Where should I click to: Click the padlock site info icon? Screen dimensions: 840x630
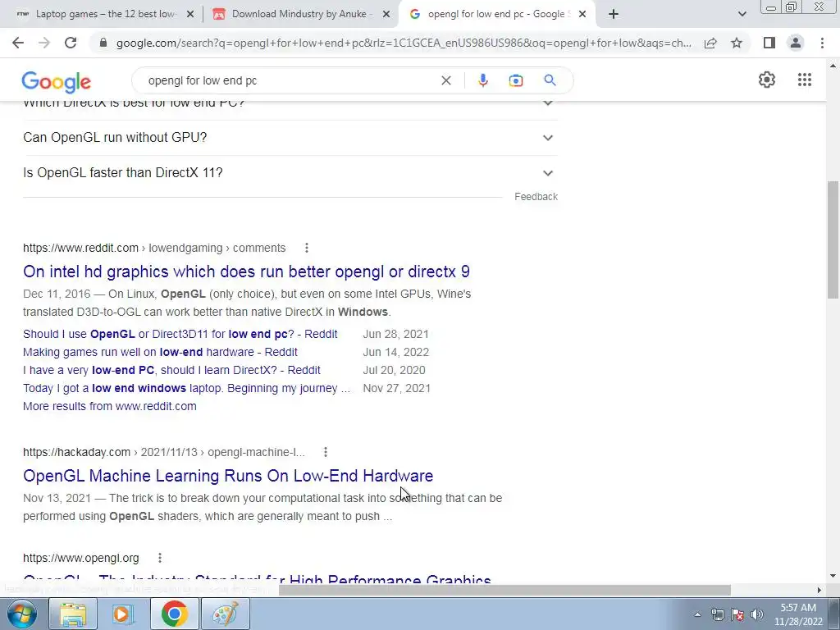[x=104, y=43]
